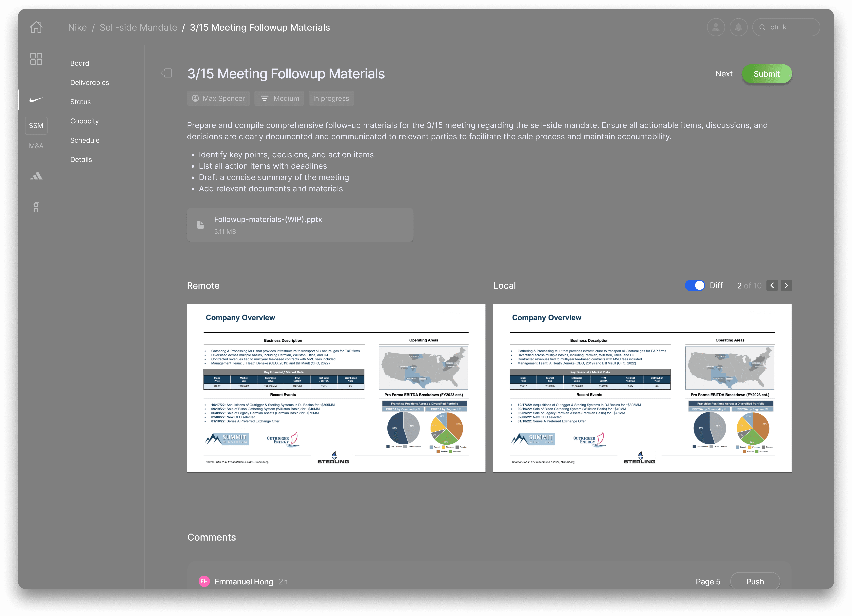Click the 5.11 MB file size text
The width and height of the screenshot is (852, 616).
(225, 232)
